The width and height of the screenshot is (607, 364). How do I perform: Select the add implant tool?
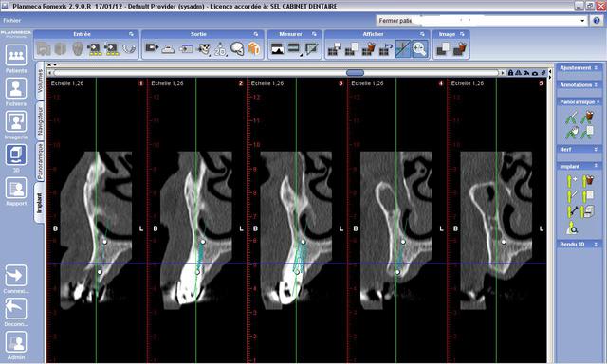click(572, 180)
